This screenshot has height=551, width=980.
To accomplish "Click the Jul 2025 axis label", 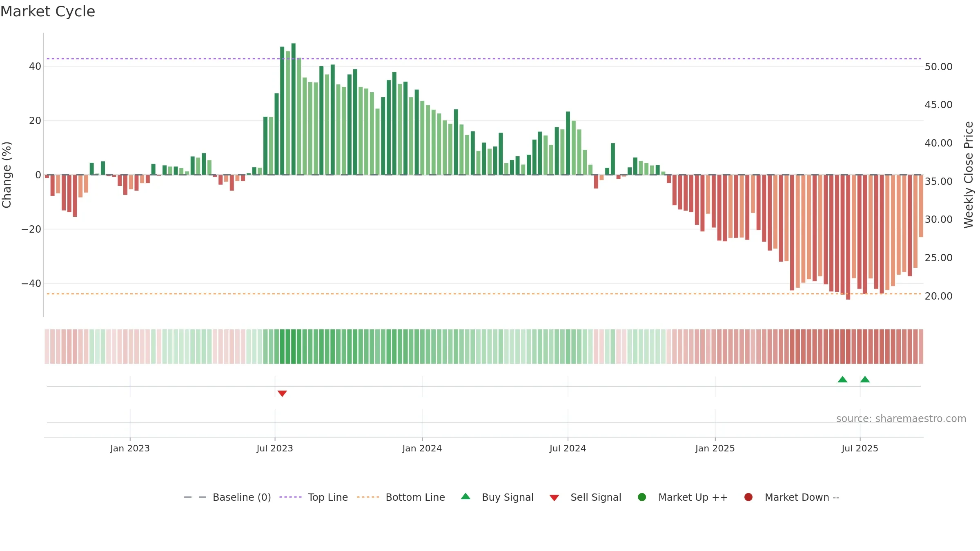I will point(860,448).
